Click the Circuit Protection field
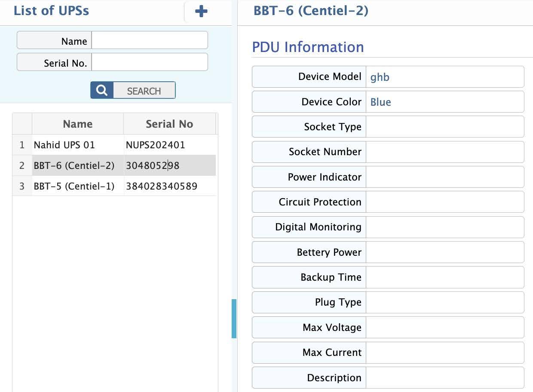Screen dimensions: 533x392 pyautogui.click(x=444, y=202)
